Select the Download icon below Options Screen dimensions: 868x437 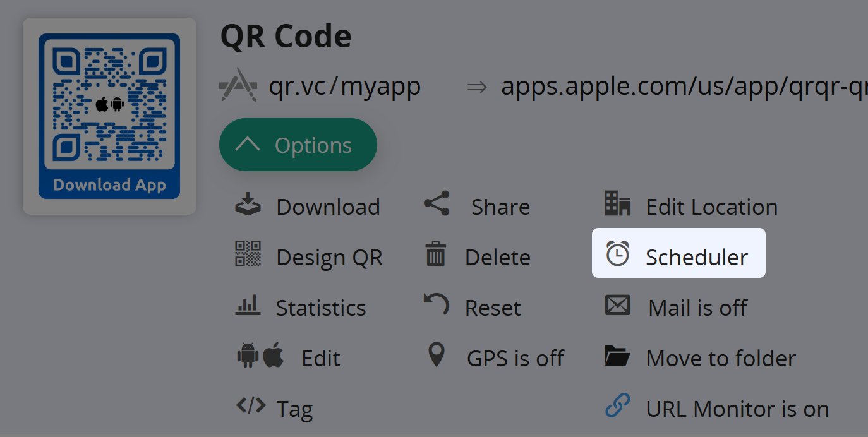(x=248, y=205)
